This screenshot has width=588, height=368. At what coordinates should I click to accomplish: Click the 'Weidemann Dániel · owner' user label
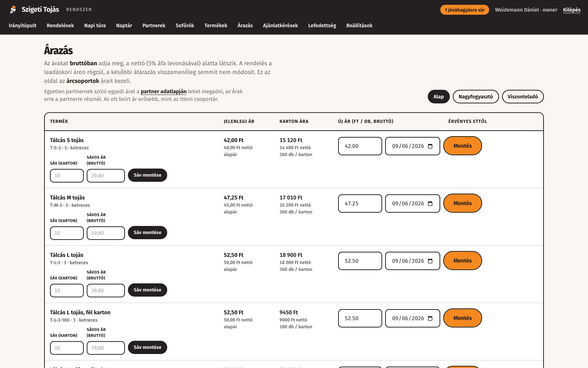click(x=526, y=10)
